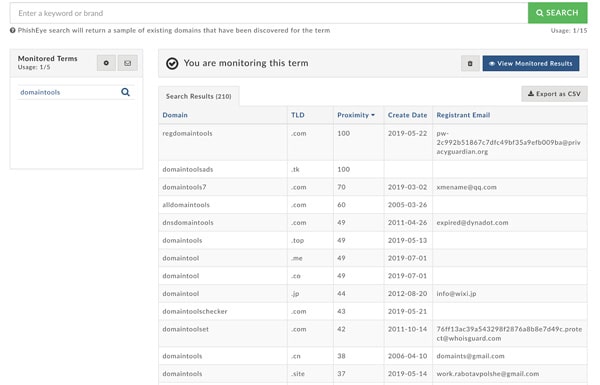Click the Usage: 1/15 text
This screenshot has width=600, height=385.
click(569, 31)
